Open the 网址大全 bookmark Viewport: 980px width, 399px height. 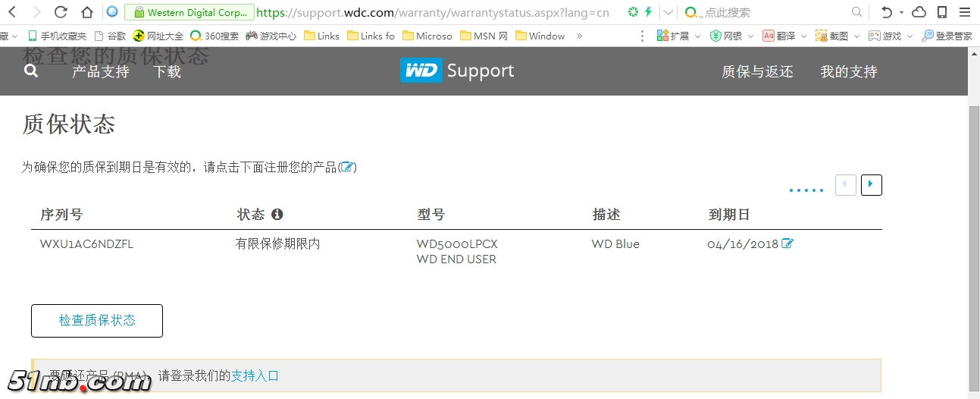(x=158, y=36)
